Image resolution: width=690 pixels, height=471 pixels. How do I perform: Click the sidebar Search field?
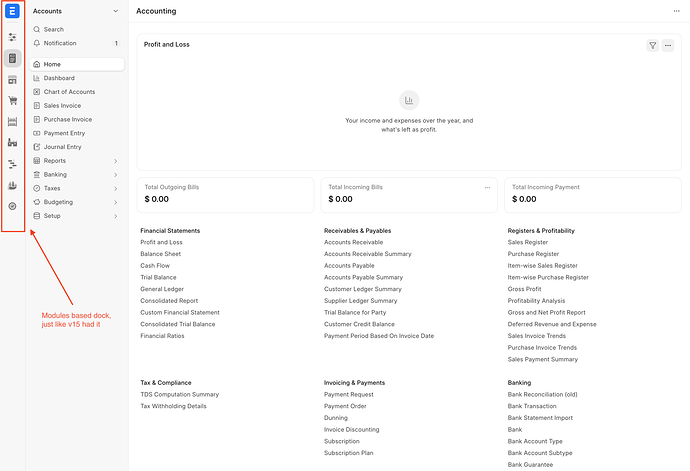tap(77, 29)
